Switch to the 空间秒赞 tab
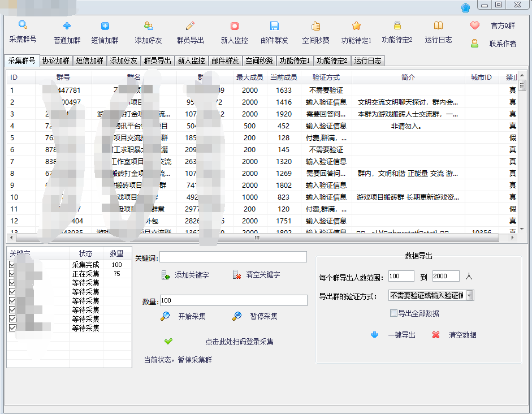Image resolution: width=532 pixels, height=414 pixels. click(x=259, y=61)
